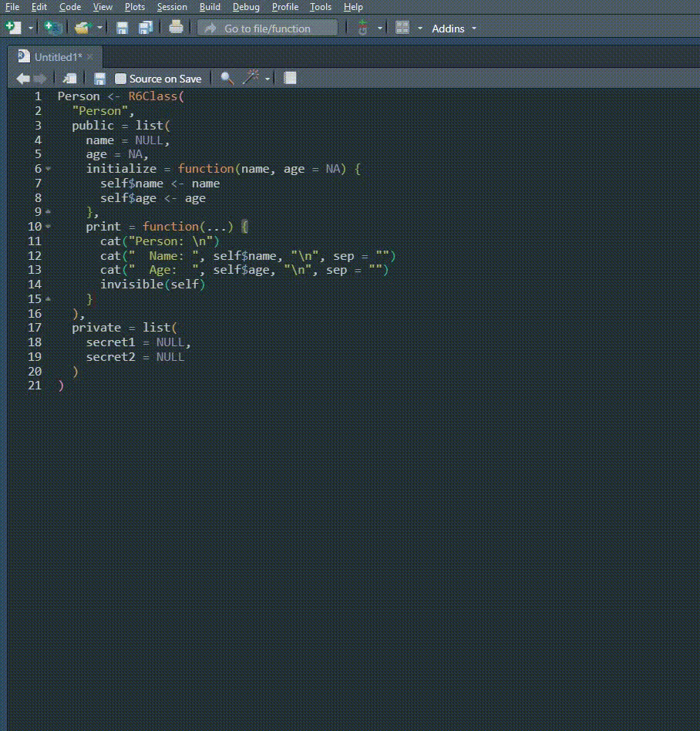
Task: Click the Go to file/function field
Action: click(268, 29)
